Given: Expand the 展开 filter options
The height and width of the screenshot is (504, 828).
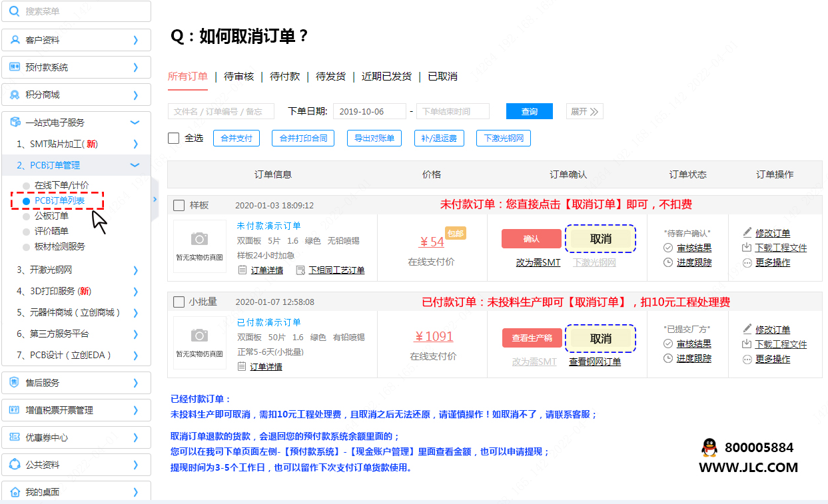Looking at the screenshot, I should tap(584, 111).
